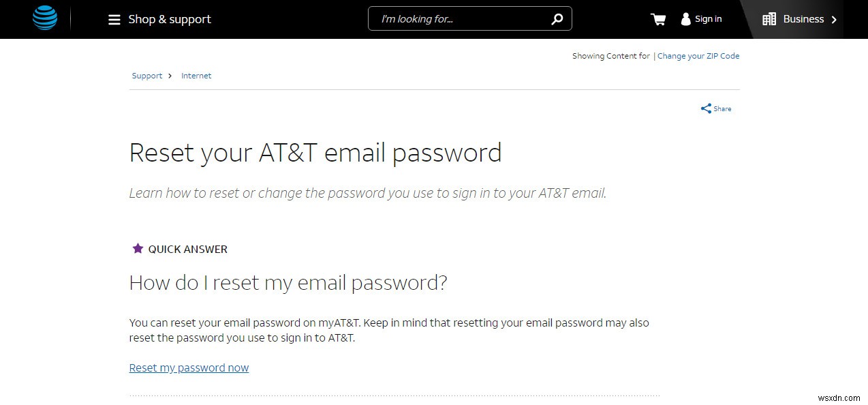Screen dimensions: 868x405
Task: Click the AT&T globe logo
Action: (44, 18)
